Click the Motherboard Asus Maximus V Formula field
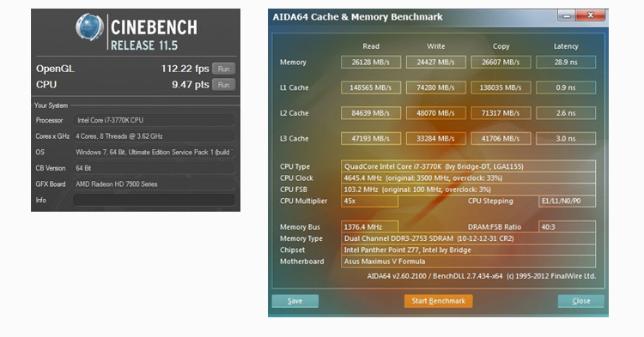The height and width of the screenshot is (337, 644). point(468,262)
